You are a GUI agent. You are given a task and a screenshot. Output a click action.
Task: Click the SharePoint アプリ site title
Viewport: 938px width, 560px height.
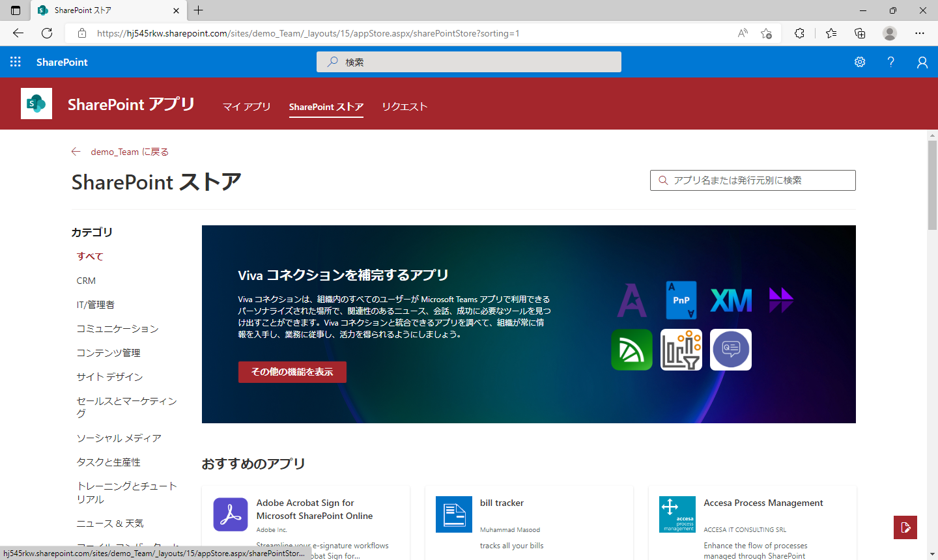click(132, 104)
